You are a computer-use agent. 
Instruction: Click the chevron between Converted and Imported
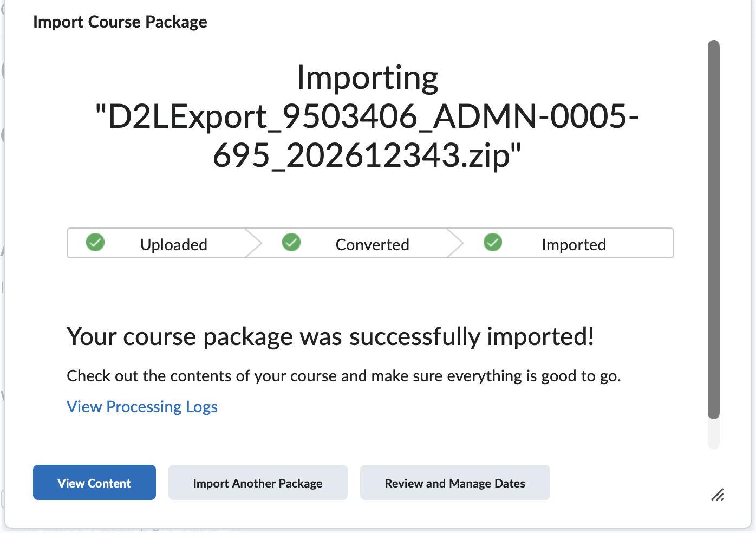[x=457, y=243]
